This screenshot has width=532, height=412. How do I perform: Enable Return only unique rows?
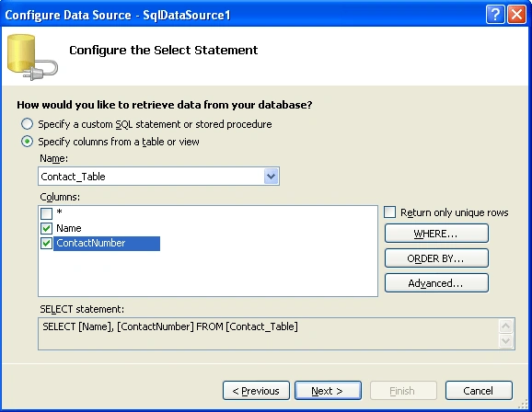coord(390,212)
